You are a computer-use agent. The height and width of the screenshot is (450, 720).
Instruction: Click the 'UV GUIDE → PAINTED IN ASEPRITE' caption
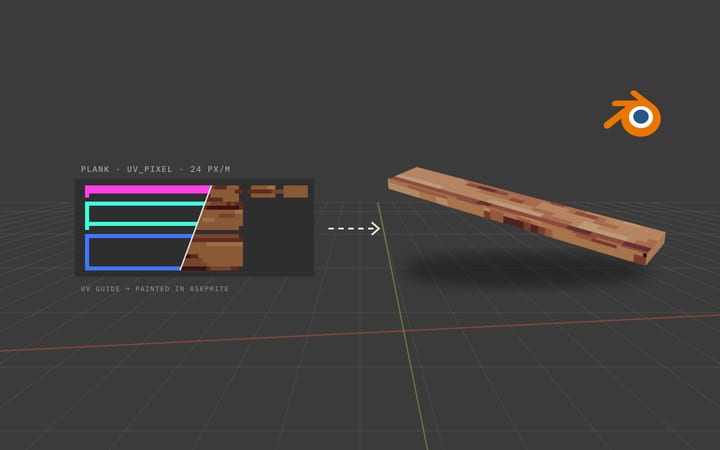[x=155, y=289]
